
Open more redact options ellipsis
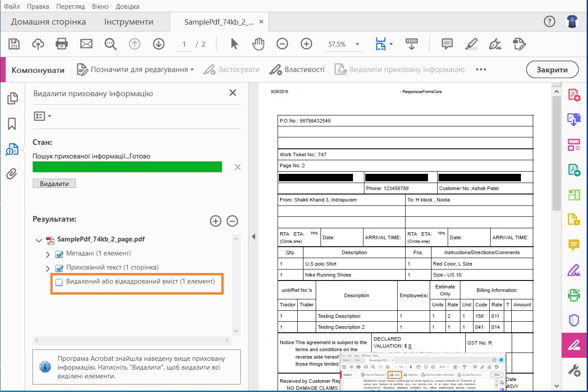click(481, 69)
